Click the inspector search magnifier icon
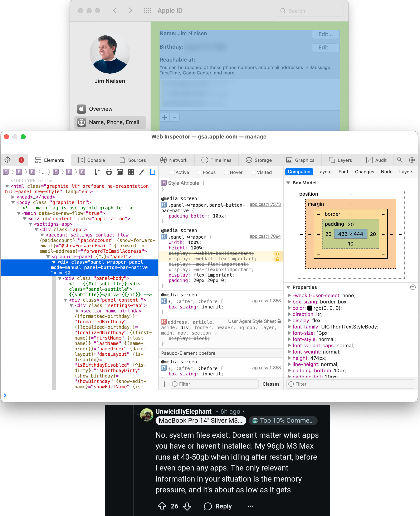The image size is (420, 516). [x=399, y=160]
